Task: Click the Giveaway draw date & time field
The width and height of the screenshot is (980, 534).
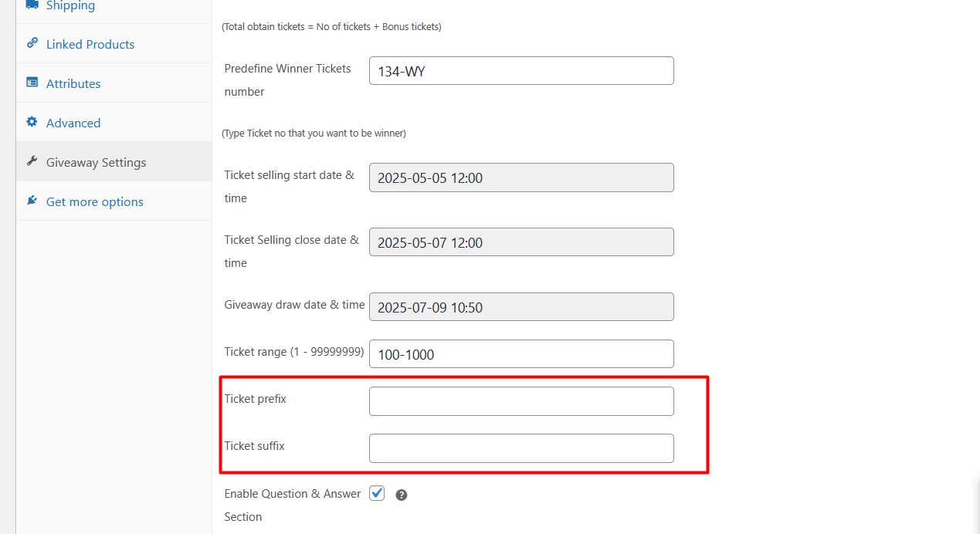Action: pyautogui.click(x=521, y=307)
